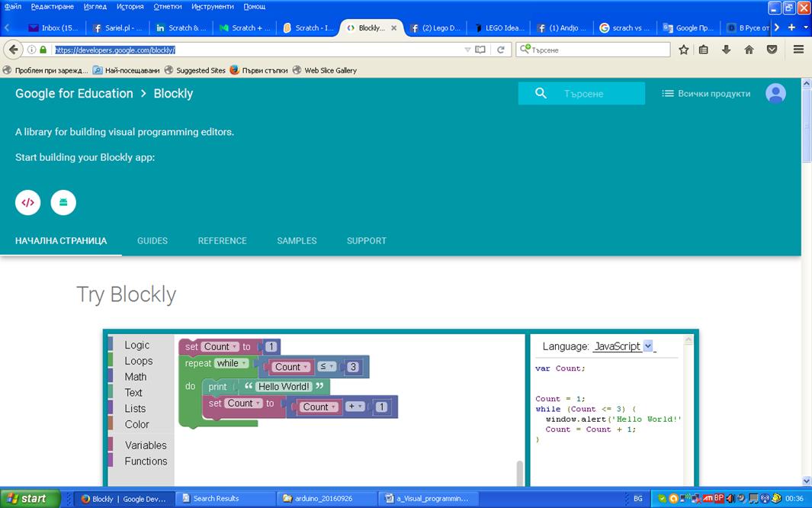
Task: Click the volume speaker icon in the system tray
Action: point(730,498)
